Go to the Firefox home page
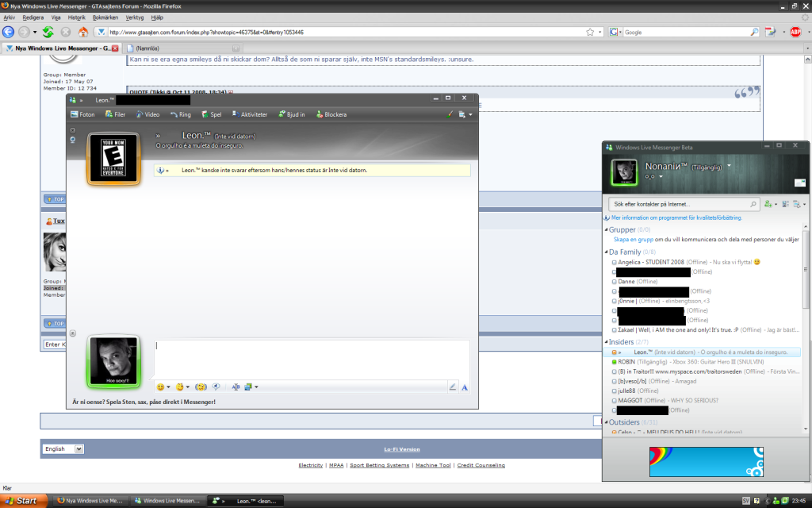The width and height of the screenshot is (812, 508). tap(82, 32)
